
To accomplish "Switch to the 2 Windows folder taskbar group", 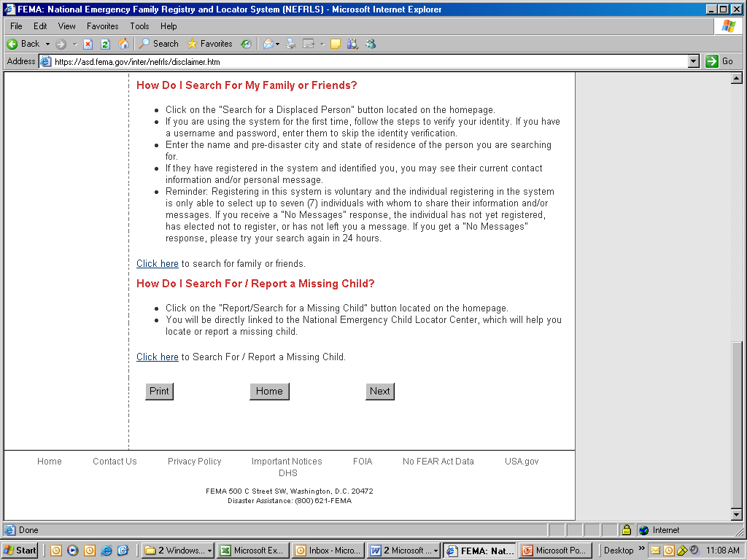I will tap(178, 551).
